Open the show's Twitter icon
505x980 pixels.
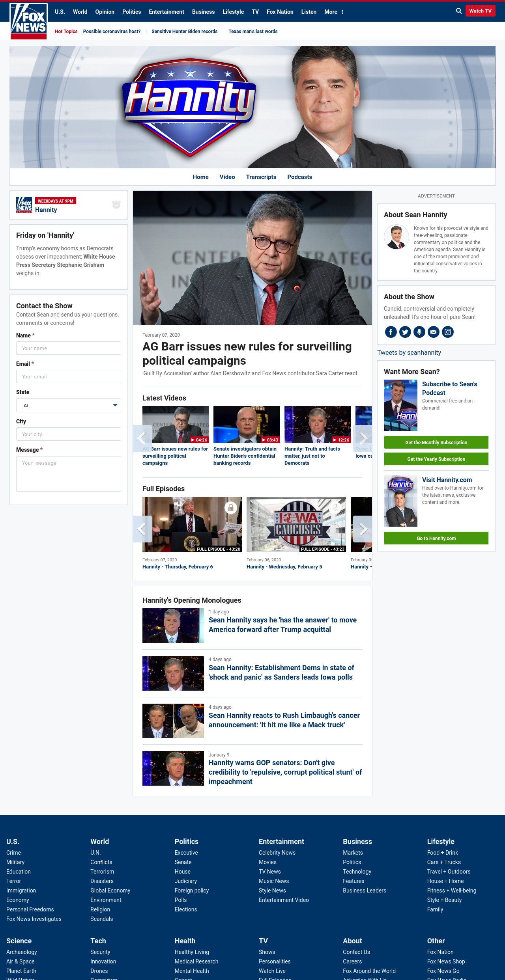pos(405,332)
